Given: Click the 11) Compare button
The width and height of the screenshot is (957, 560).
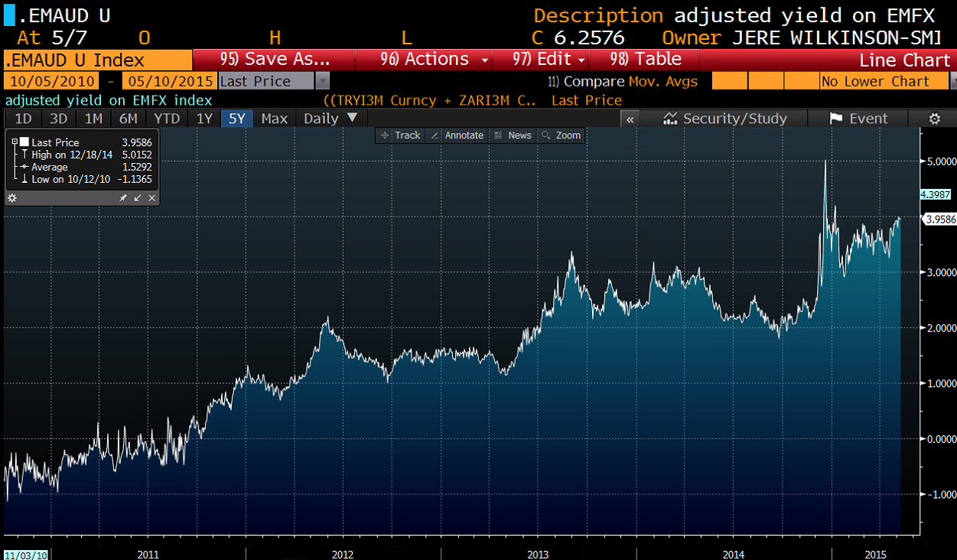Looking at the screenshot, I should coord(586,81).
